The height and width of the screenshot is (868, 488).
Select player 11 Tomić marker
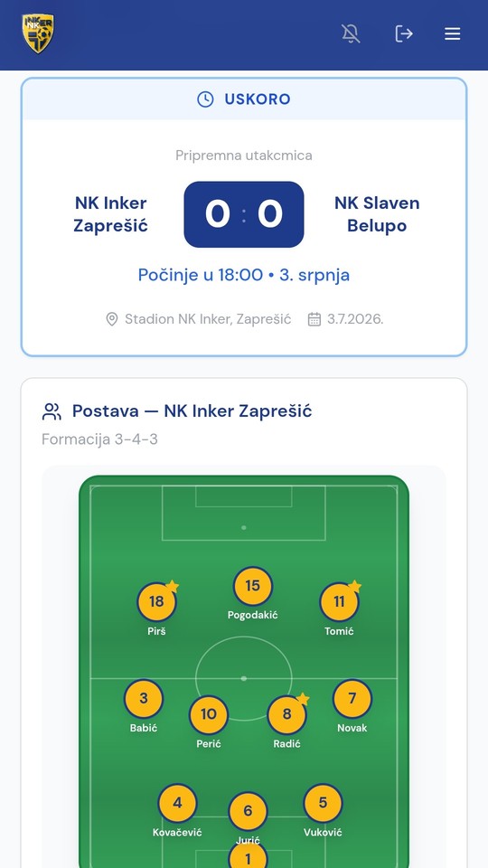(339, 602)
